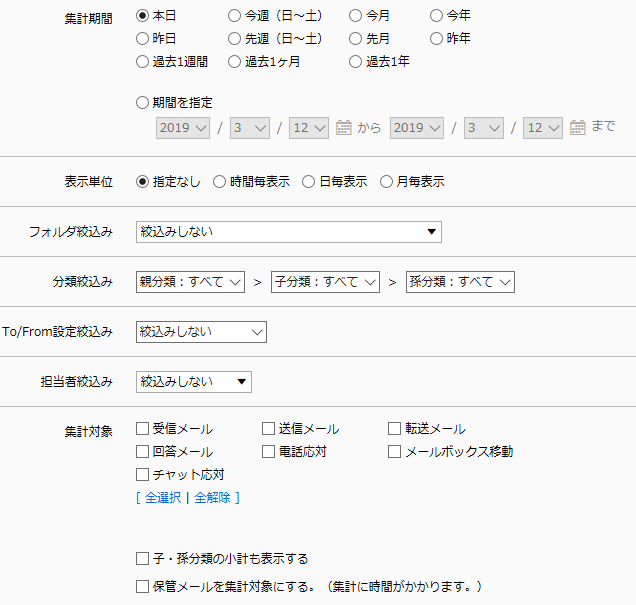Viewport: 636px width, 605px height.
Task: Select 指定なし display unit
Action: (142, 182)
